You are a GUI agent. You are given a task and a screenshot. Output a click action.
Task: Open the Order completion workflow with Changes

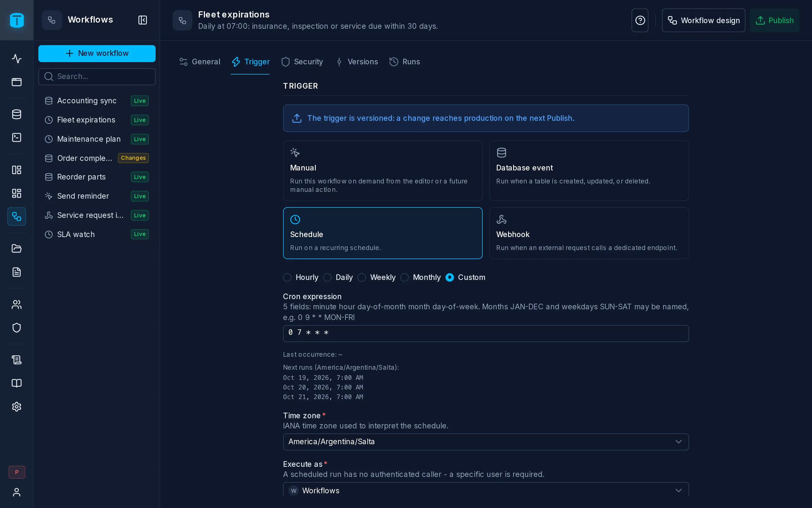pos(97,158)
